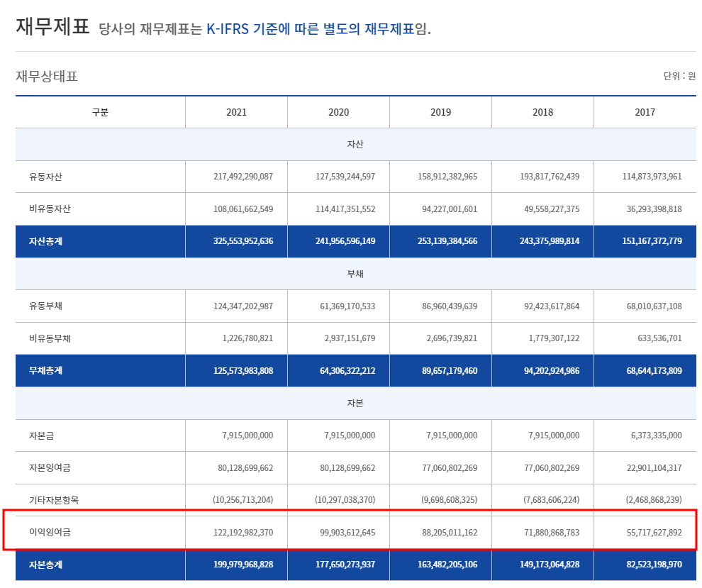Image resolution: width=702 pixels, height=588 pixels.
Task: Select the 2020 column header
Action: [x=338, y=112]
